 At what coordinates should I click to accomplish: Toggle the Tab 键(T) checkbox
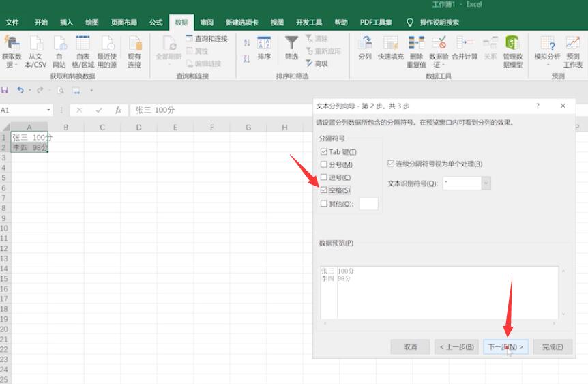[324, 151]
